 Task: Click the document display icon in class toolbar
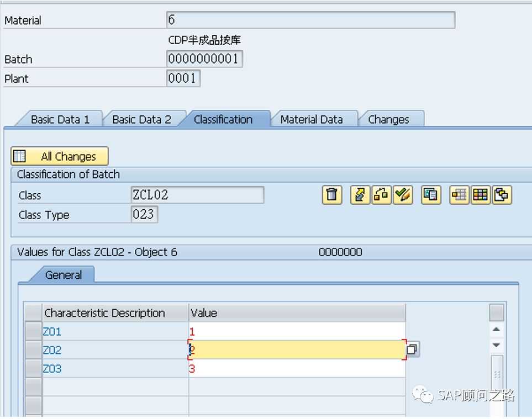tap(431, 195)
